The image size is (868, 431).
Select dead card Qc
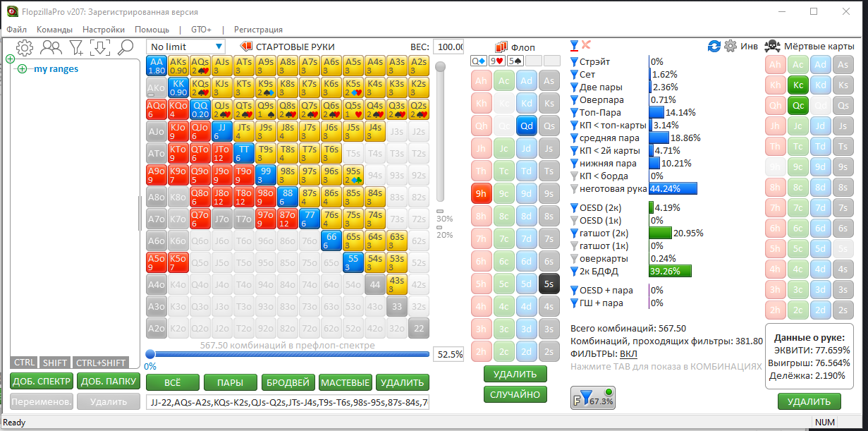click(x=798, y=106)
